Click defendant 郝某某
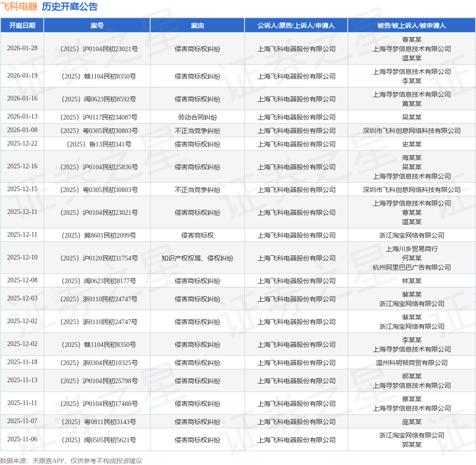The image size is (476, 465). pos(412,376)
